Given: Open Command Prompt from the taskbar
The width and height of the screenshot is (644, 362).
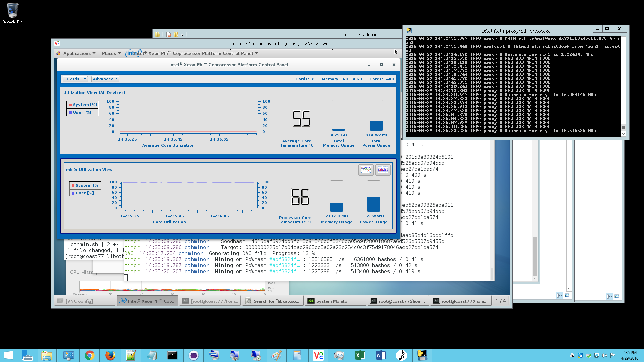Looking at the screenshot, I should pos(172,355).
